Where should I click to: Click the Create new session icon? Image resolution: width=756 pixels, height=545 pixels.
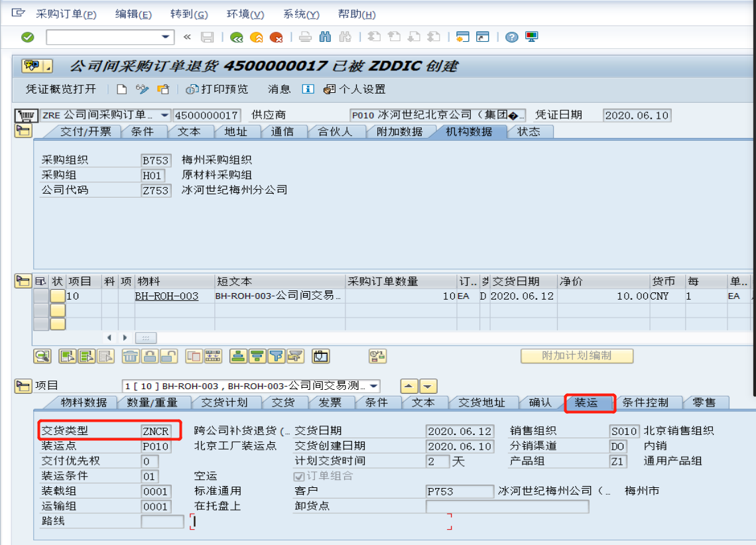coord(463,37)
